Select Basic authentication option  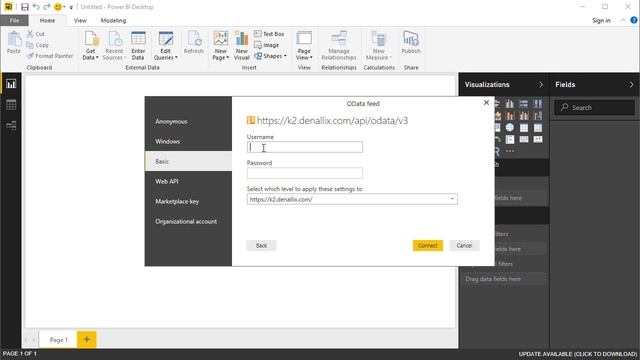(x=188, y=161)
